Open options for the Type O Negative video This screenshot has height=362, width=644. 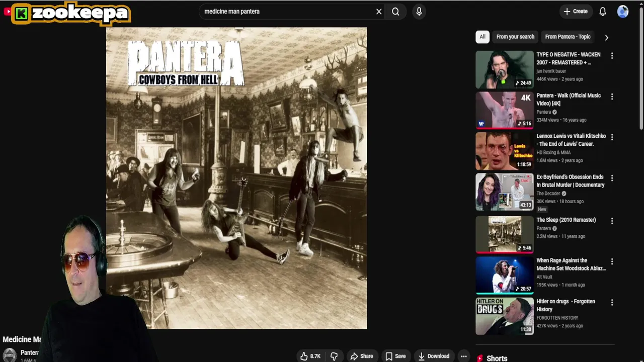612,56
